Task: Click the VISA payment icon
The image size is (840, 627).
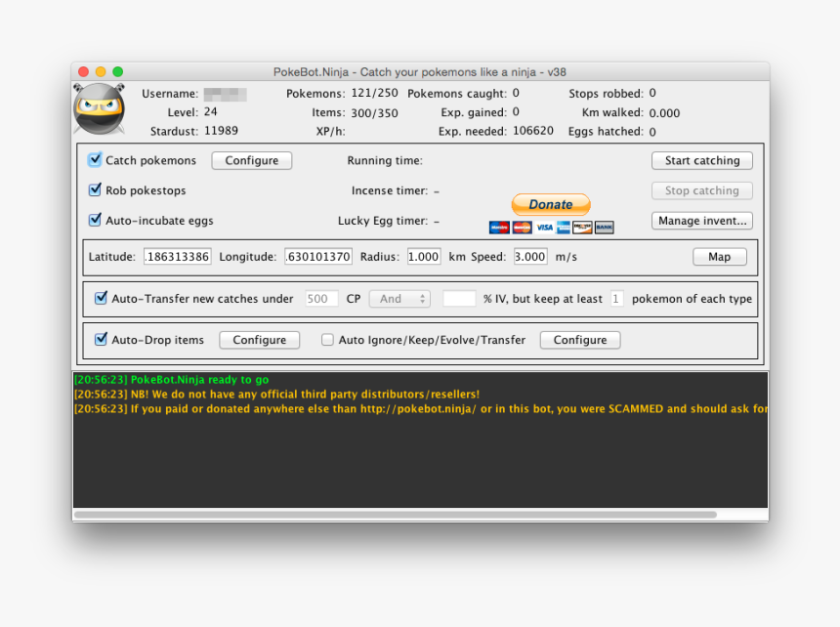Action: [x=545, y=227]
